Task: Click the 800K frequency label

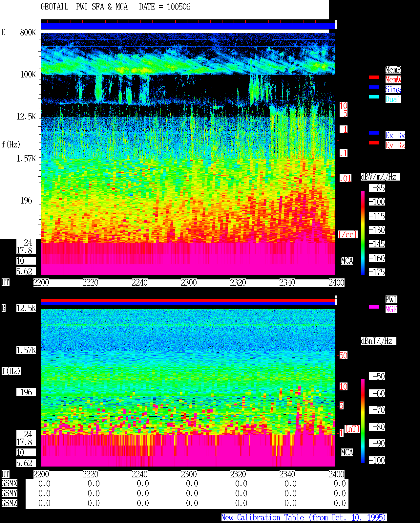Action: [28, 32]
